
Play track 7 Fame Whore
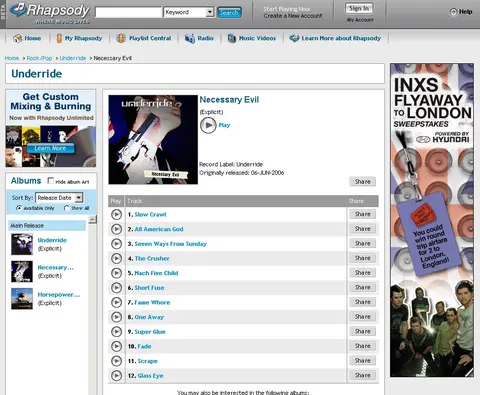(116, 302)
